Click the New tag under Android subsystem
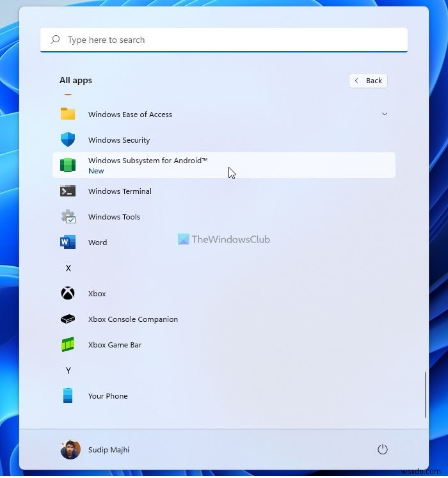The height and width of the screenshot is (478, 448). pos(96,171)
